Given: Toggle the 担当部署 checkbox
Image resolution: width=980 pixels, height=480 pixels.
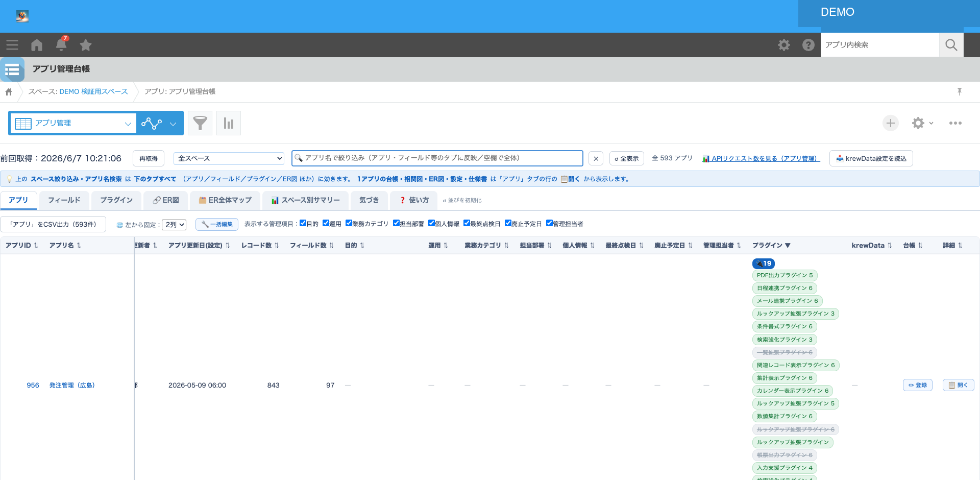Looking at the screenshot, I should pos(396,223).
